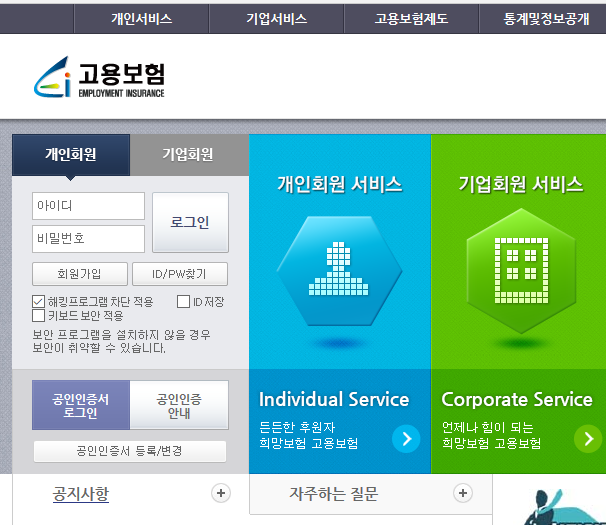Click the superhero character illustration
Image resolution: width=606 pixels, height=525 pixels.
(x=564, y=507)
